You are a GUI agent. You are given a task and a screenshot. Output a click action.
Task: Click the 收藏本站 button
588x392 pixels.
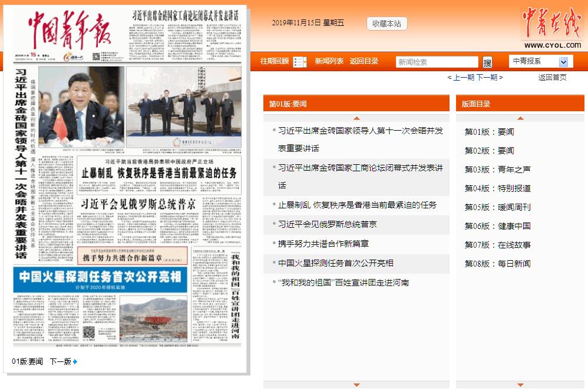click(x=387, y=24)
